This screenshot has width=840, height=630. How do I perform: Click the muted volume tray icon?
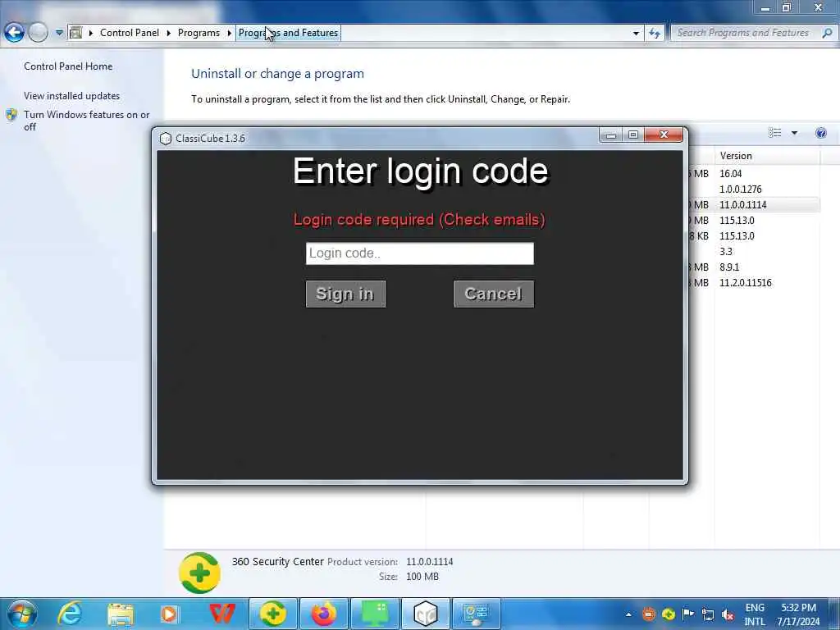pyautogui.click(x=728, y=614)
